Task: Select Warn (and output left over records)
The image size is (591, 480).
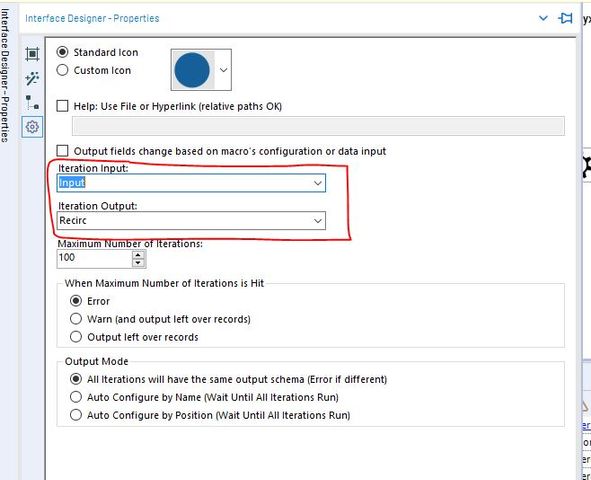Action: pos(76,319)
